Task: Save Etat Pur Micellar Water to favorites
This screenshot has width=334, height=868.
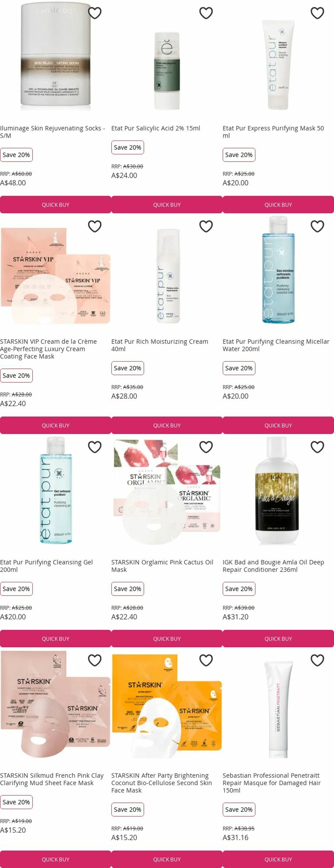Action: (317, 227)
